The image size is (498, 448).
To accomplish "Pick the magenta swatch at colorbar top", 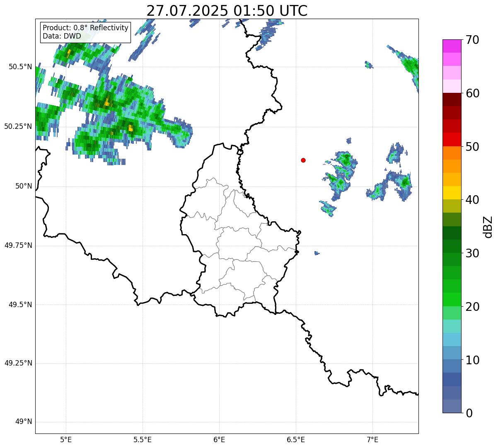I will [x=452, y=46].
